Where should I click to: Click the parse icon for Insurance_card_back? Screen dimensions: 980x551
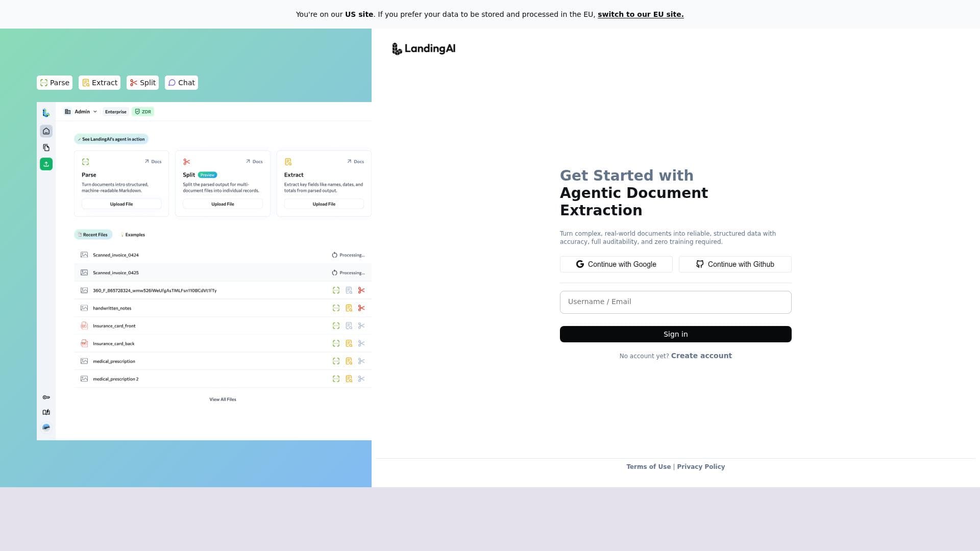pos(336,344)
